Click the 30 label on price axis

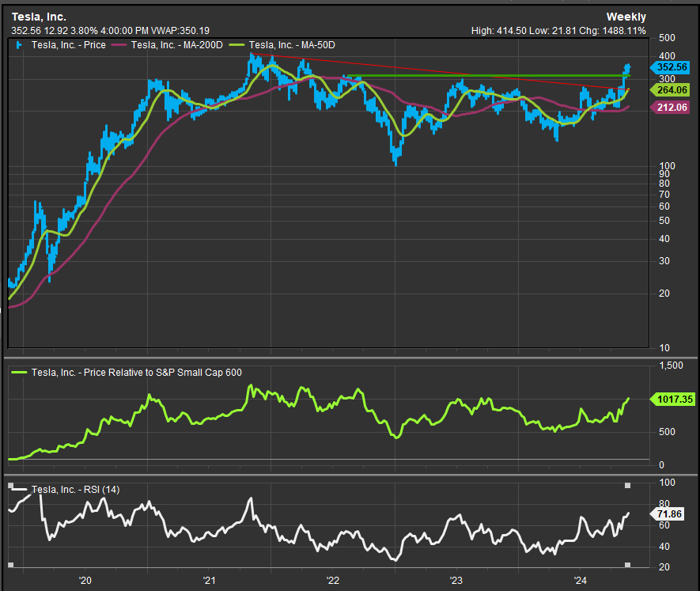tap(664, 261)
